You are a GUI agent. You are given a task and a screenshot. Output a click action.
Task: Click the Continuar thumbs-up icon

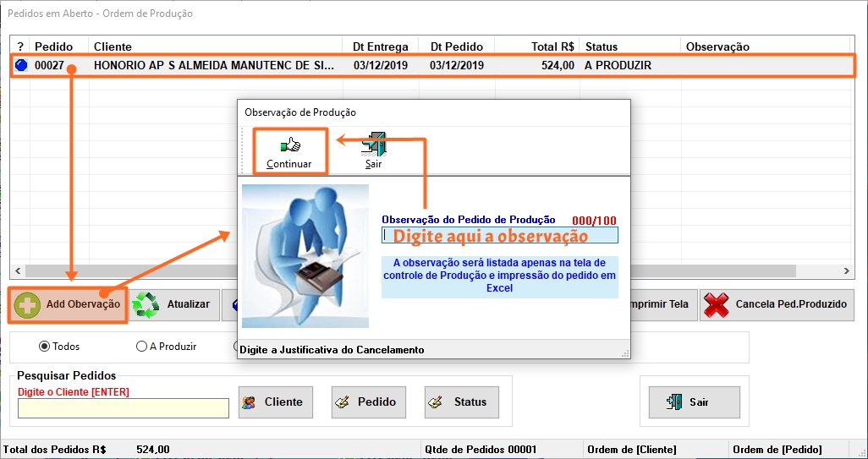(289, 145)
